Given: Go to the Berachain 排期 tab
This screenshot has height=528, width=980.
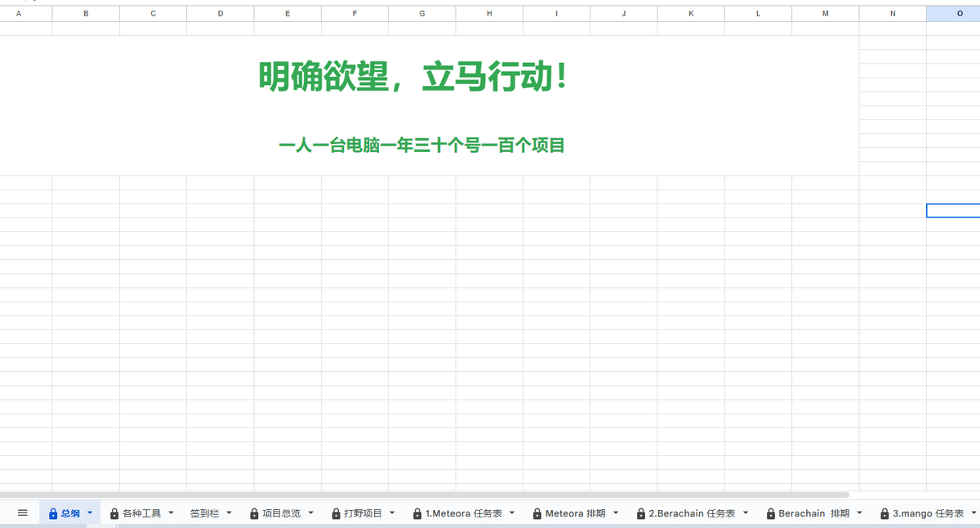Looking at the screenshot, I should (813, 513).
